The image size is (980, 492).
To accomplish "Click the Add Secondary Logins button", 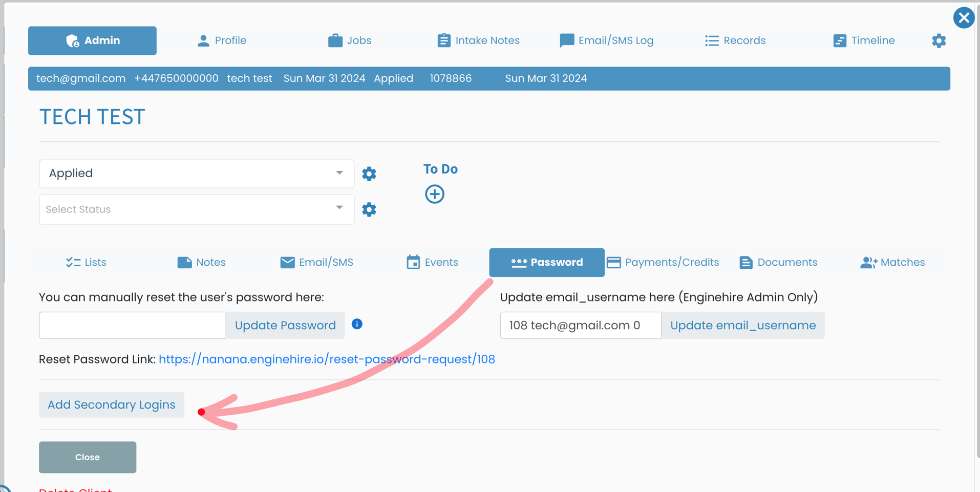I will click(111, 404).
